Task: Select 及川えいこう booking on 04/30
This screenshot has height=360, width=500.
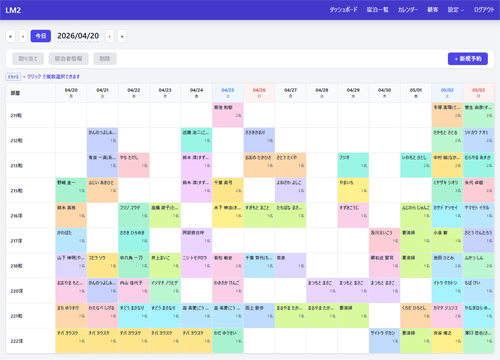Action: point(384,240)
